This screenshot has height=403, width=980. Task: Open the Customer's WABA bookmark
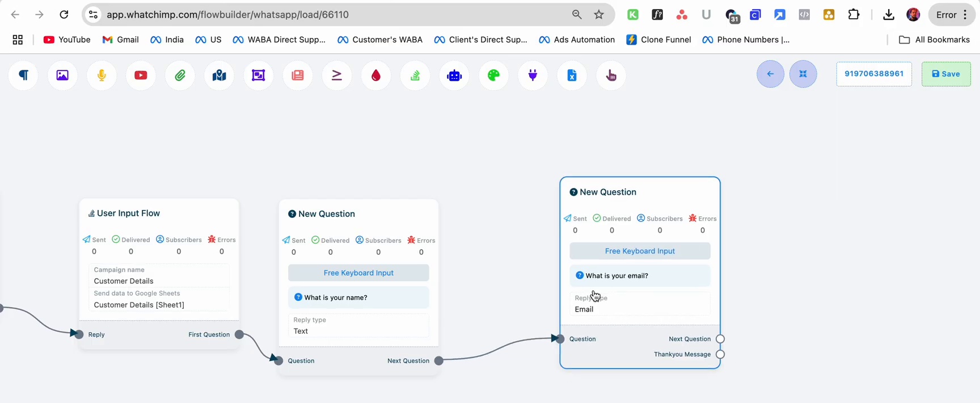pos(380,40)
